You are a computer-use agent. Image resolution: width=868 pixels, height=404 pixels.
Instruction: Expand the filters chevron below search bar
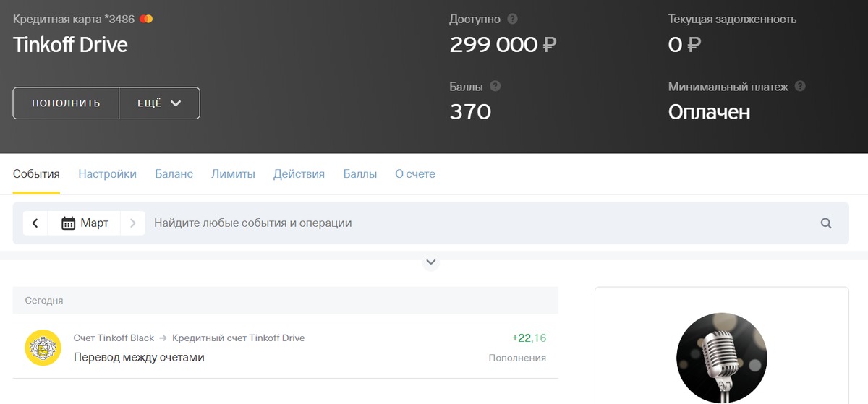pyautogui.click(x=431, y=262)
